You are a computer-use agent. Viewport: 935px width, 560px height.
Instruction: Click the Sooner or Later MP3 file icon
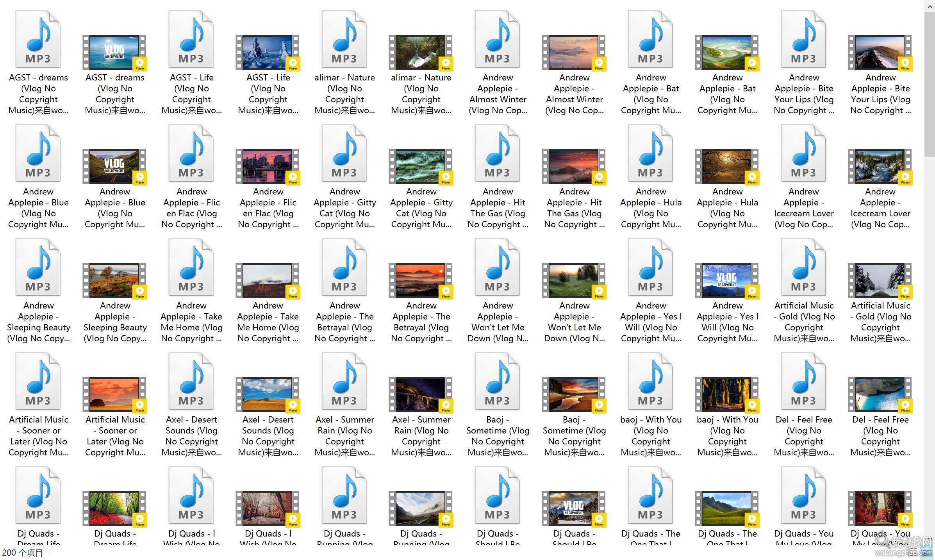click(38, 381)
